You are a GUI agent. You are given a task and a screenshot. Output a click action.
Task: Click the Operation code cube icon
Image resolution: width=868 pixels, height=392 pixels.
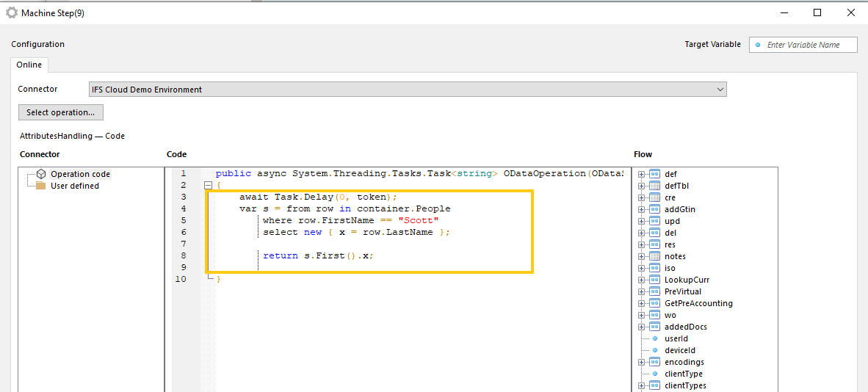(41, 174)
